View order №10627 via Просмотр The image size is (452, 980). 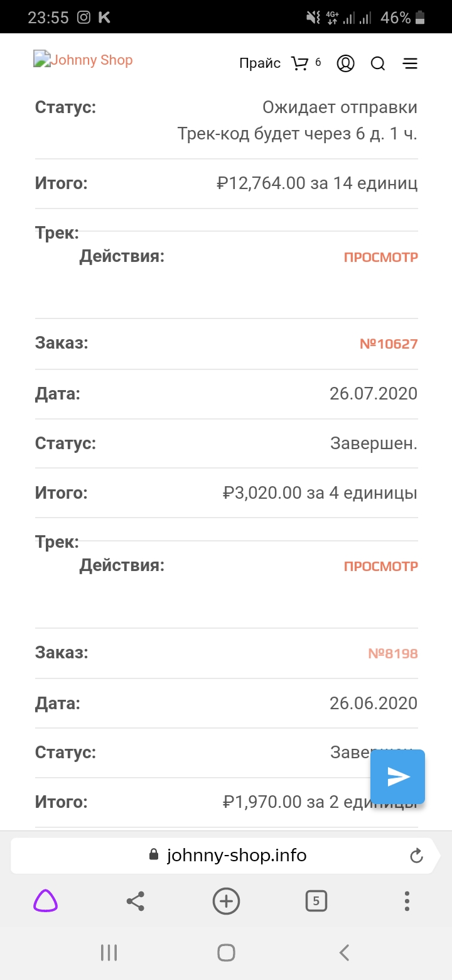(x=380, y=566)
